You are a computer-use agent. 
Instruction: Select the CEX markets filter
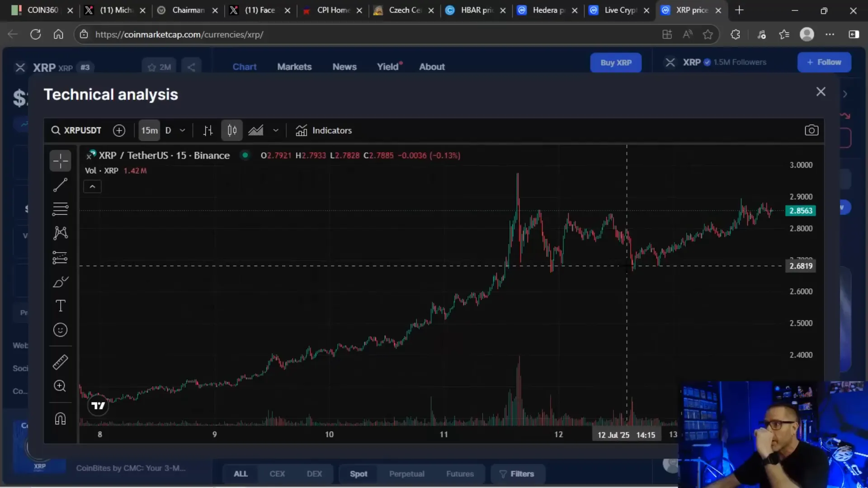coord(277,474)
